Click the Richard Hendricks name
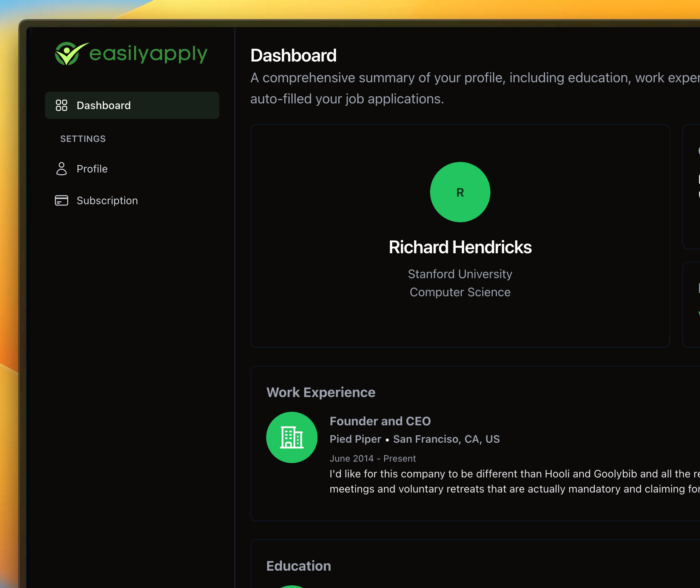The width and height of the screenshot is (700, 588). 460,247
